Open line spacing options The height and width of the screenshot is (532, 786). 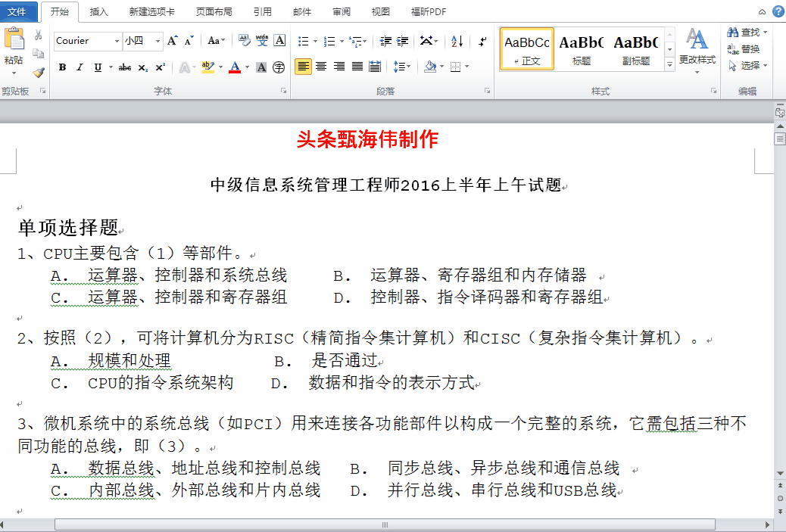coord(402,66)
